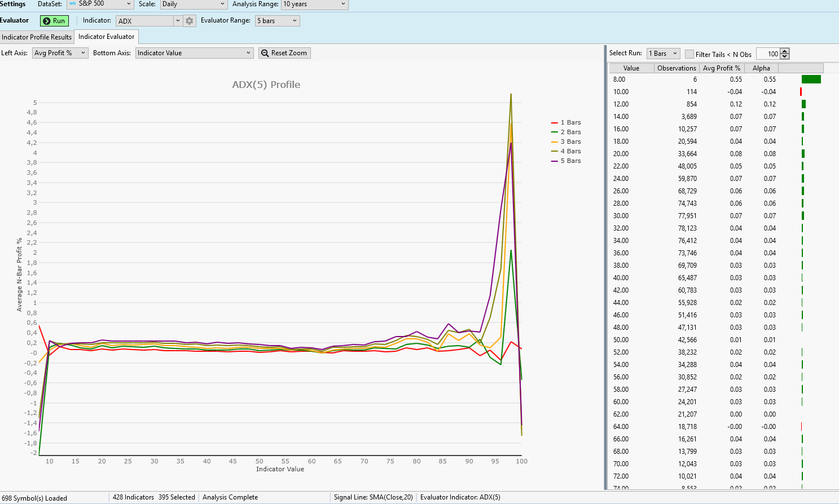Expand the Analysis Range dropdown

pyautogui.click(x=343, y=4)
